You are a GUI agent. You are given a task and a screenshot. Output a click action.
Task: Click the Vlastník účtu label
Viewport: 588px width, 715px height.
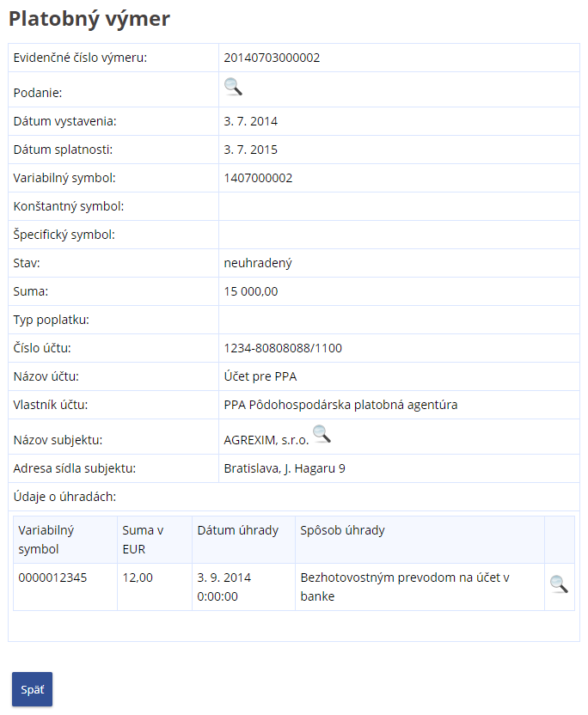pyautogui.click(x=51, y=405)
